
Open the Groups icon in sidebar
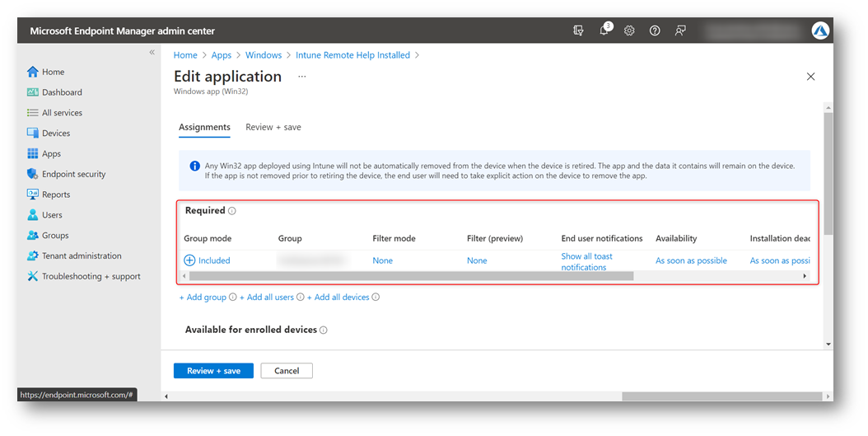click(33, 236)
